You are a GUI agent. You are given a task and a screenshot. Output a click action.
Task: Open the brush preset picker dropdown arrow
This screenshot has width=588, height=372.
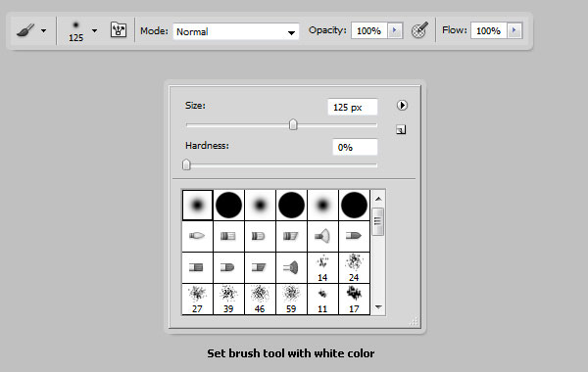coord(94,31)
